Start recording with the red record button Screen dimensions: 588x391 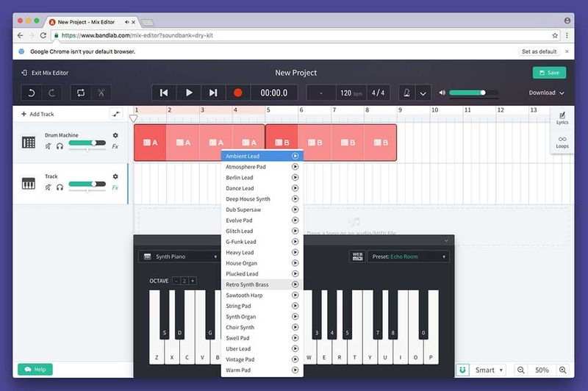pyautogui.click(x=237, y=93)
